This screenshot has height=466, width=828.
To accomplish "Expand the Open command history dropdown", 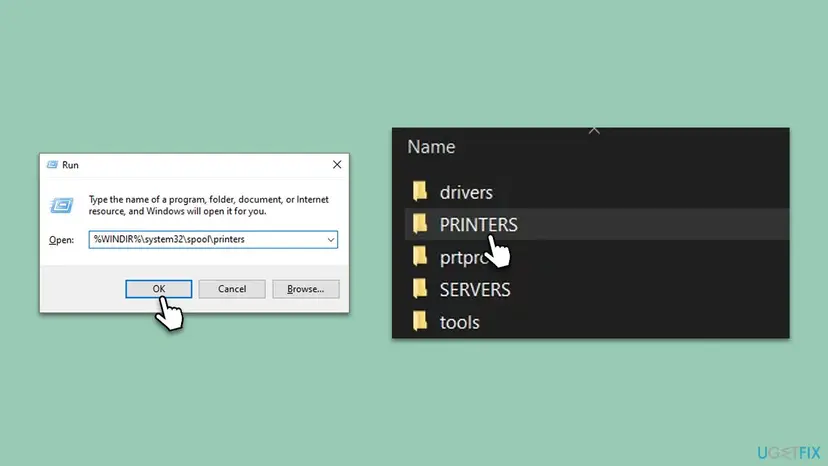I will (x=331, y=240).
